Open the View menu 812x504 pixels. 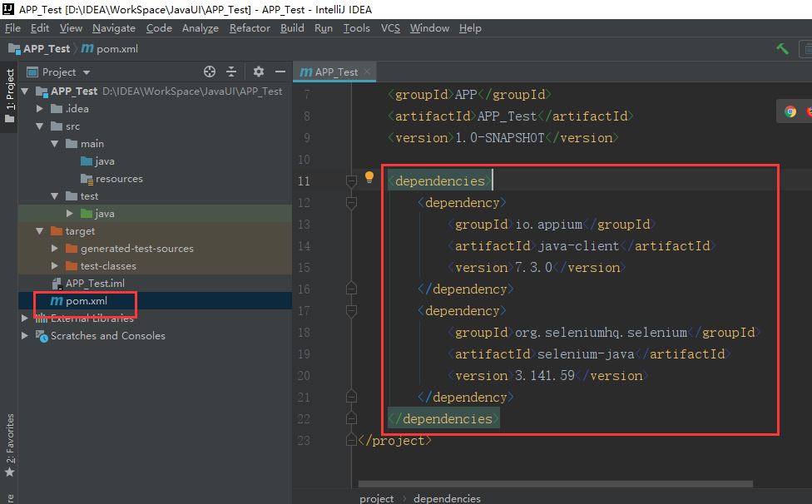[x=71, y=28]
